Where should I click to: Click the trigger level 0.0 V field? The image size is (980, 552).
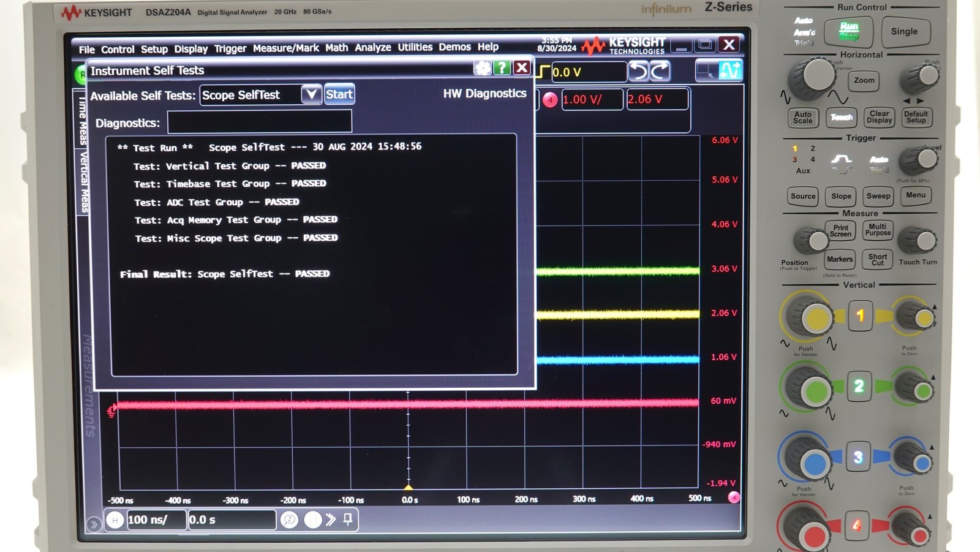[589, 72]
